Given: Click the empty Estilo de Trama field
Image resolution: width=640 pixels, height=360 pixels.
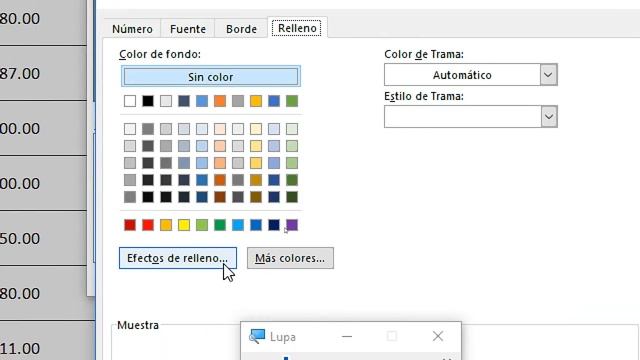Looking at the screenshot, I should tap(462, 117).
